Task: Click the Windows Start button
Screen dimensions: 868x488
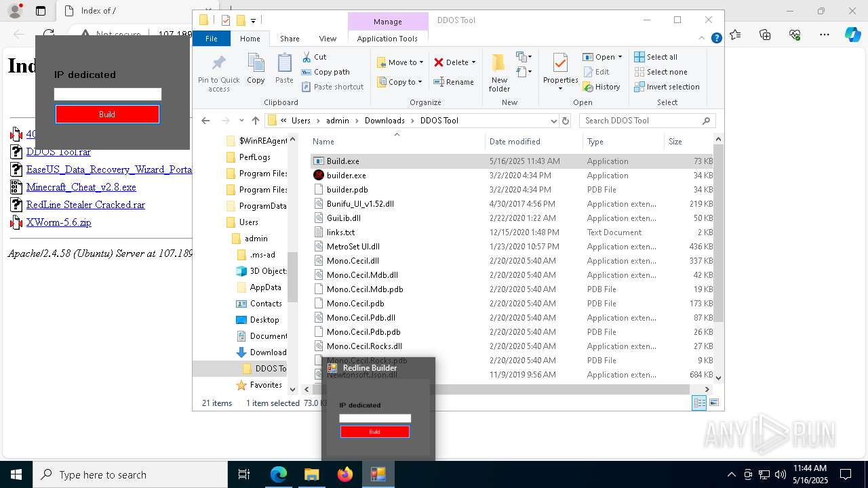Action: [16, 474]
